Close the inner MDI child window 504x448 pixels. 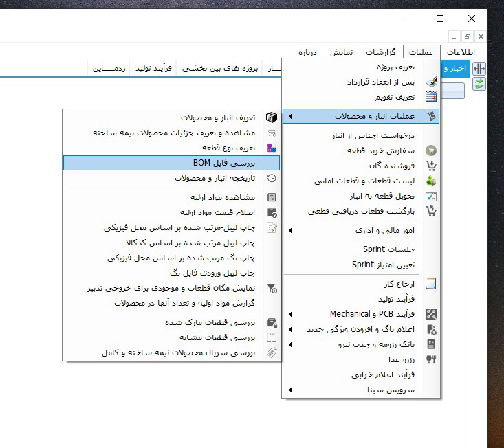click(481, 36)
